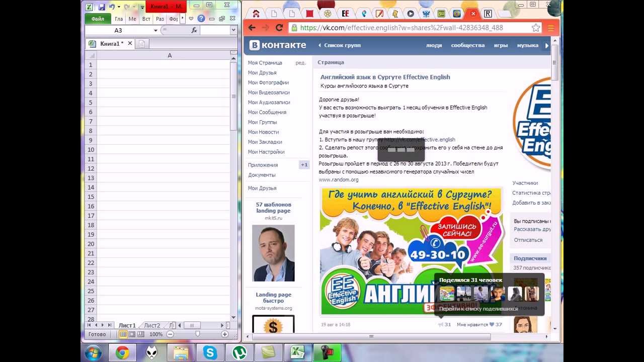Click Перейти к списку поделившихся
This screenshot has width=644, height=362.
[478, 309]
